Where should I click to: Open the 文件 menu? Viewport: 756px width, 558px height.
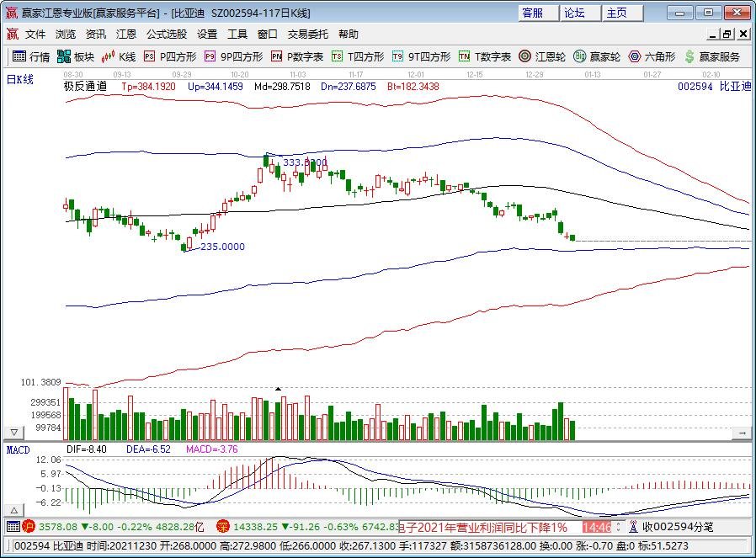pyautogui.click(x=35, y=35)
